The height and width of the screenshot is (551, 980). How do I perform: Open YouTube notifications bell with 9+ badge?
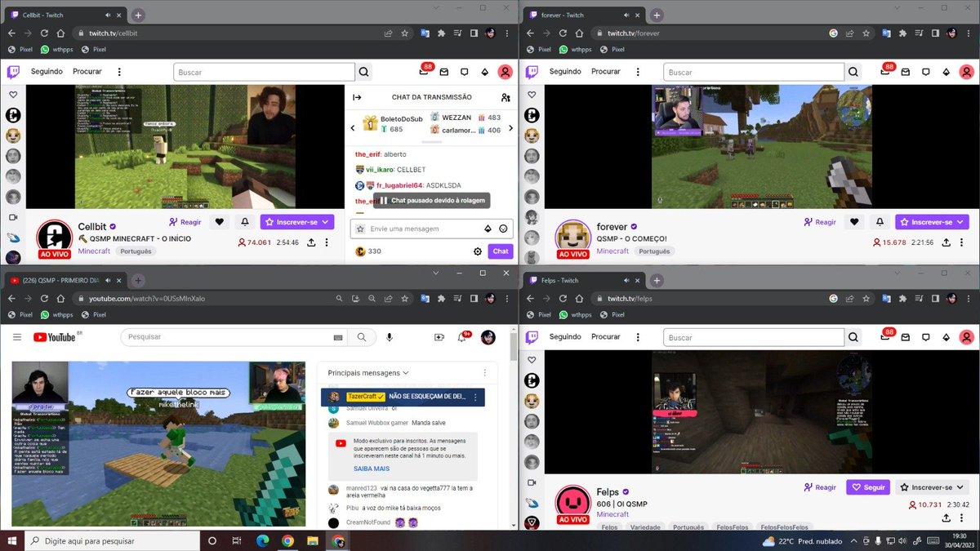pyautogui.click(x=462, y=337)
